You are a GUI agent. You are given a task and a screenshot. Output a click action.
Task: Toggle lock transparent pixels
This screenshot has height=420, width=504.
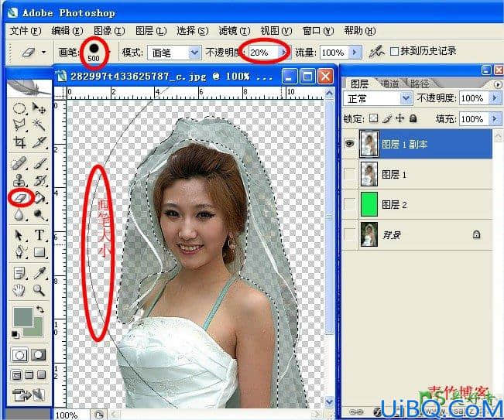[x=373, y=118]
